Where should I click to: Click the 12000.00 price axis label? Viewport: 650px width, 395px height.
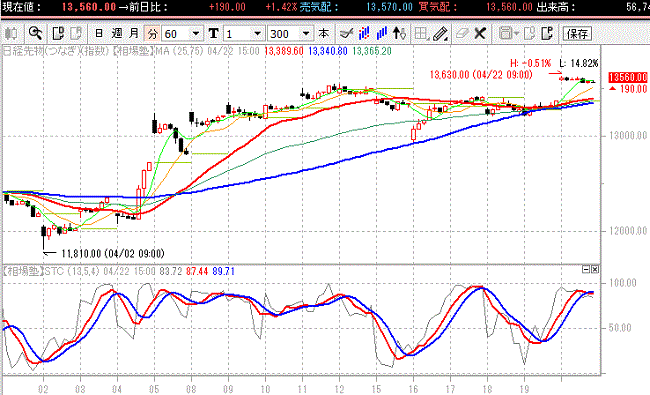[x=628, y=230]
